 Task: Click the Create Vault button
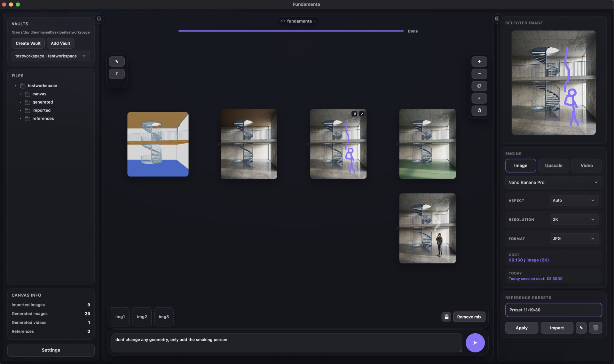click(28, 43)
